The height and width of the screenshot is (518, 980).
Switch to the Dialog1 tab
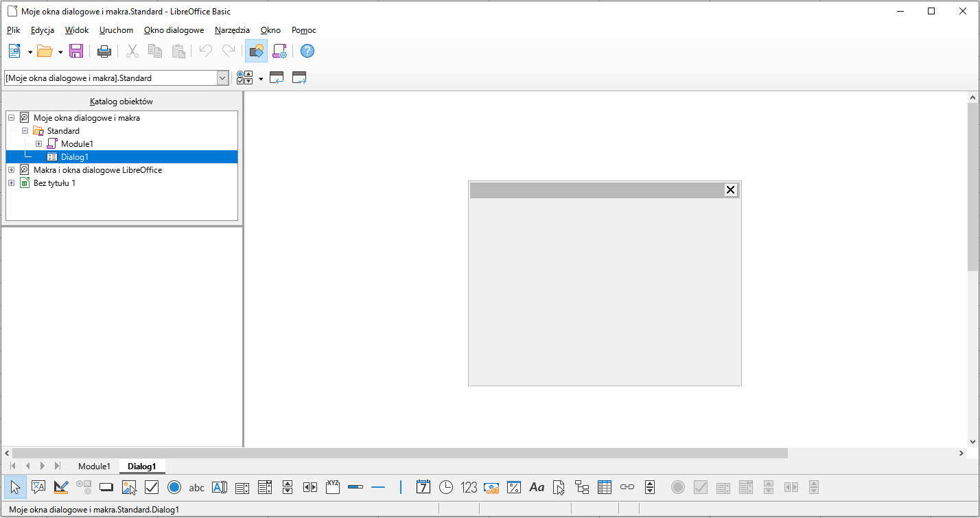click(142, 467)
